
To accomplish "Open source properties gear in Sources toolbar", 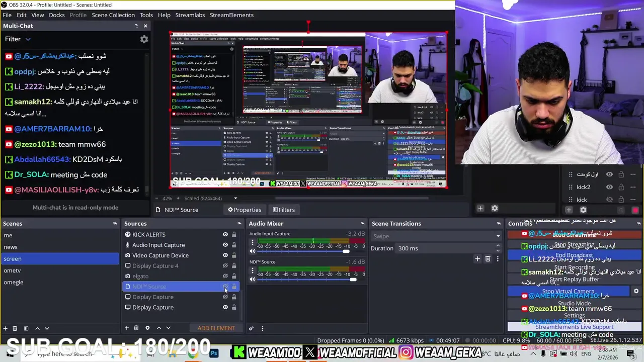I will (147, 328).
